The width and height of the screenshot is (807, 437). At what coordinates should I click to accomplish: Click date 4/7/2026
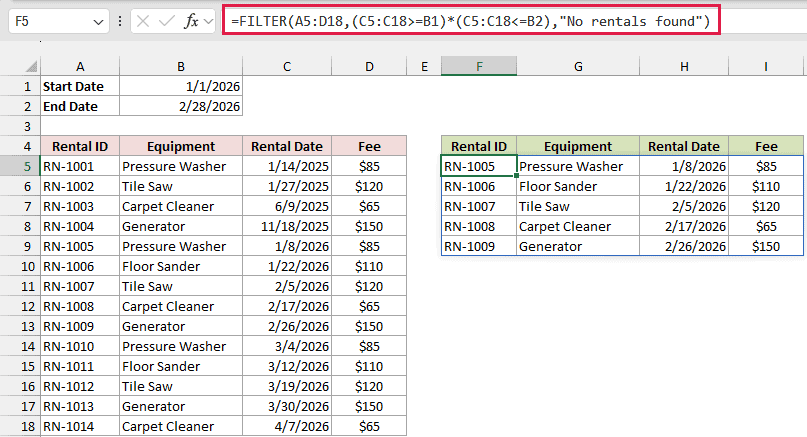pyautogui.click(x=287, y=426)
